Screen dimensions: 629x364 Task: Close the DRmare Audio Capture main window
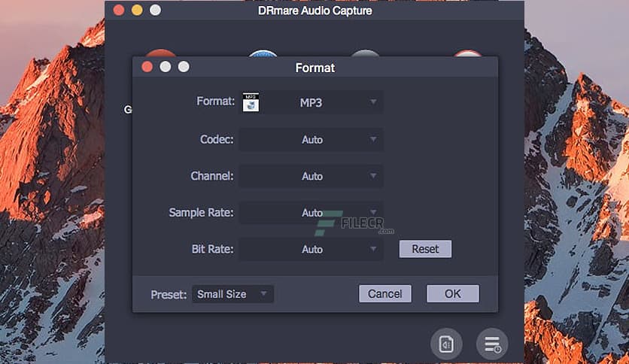point(119,10)
